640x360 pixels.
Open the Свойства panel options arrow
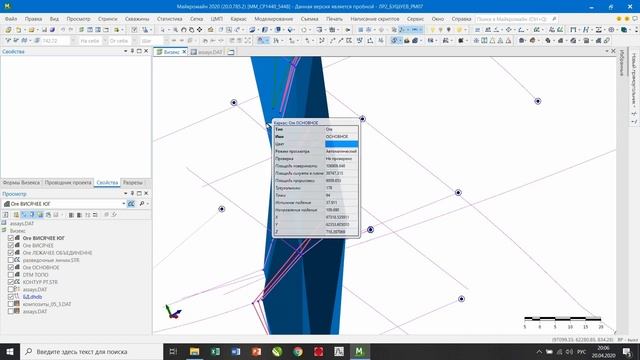point(125,51)
